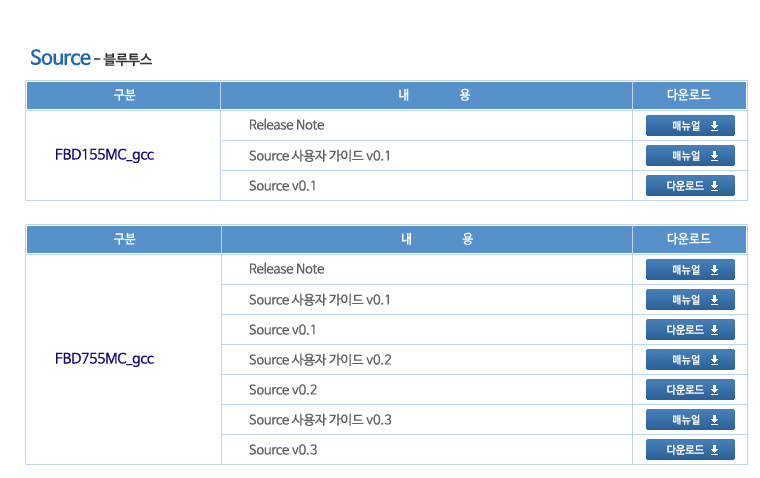
Task: Click download arrow icon for FBD755MC Source v0.2
Action: coord(714,390)
